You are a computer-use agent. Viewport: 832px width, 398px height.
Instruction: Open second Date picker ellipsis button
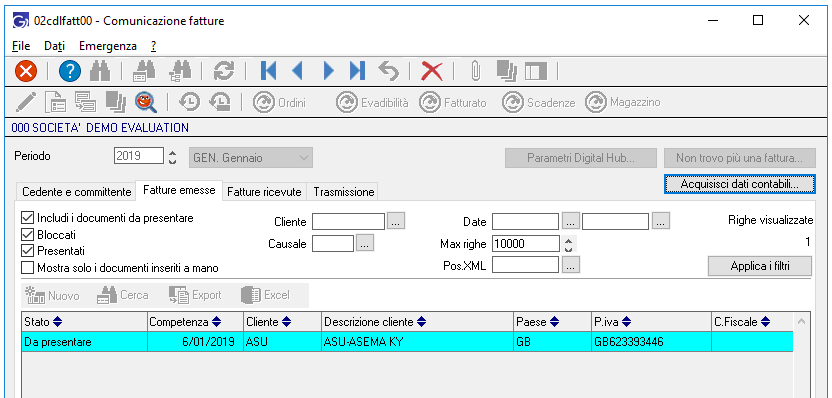(x=661, y=221)
